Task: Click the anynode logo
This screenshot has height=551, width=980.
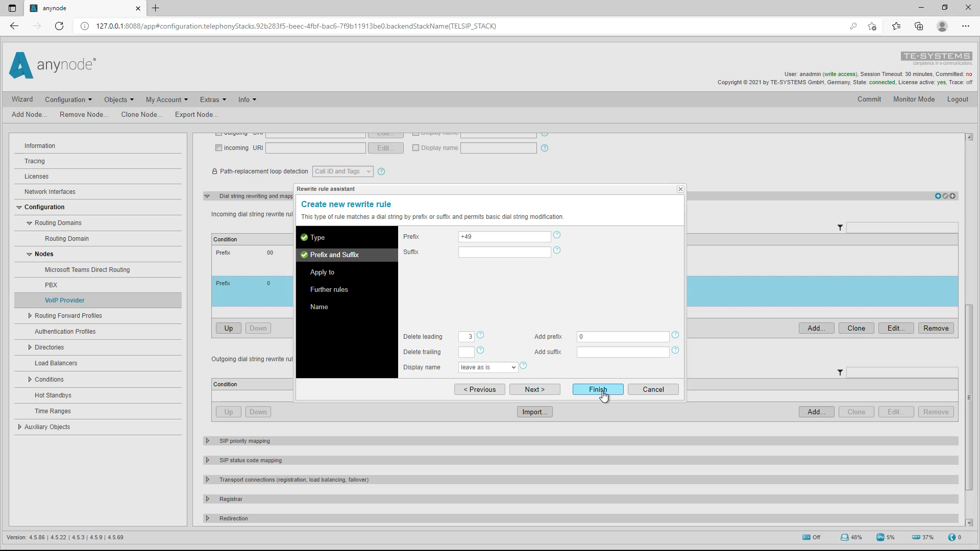Action: click(53, 65)
